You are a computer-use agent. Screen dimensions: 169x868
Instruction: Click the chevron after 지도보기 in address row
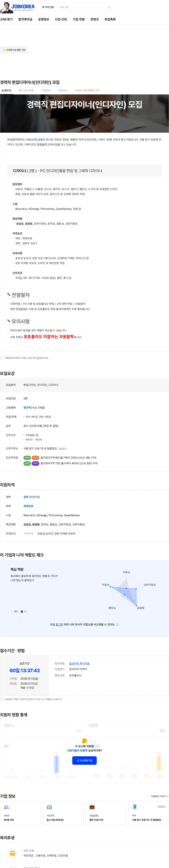(68, 448)
